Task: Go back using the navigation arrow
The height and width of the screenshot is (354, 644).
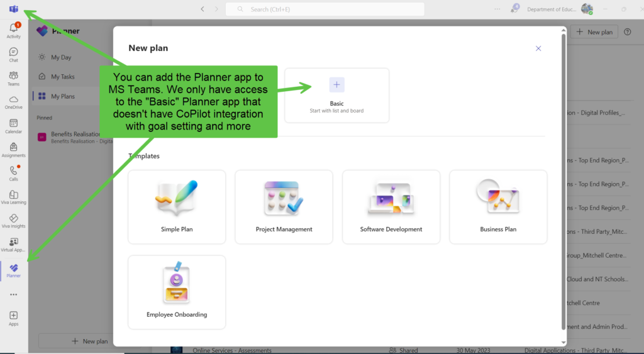Action: pyautogui.click(x=203, y=9)
